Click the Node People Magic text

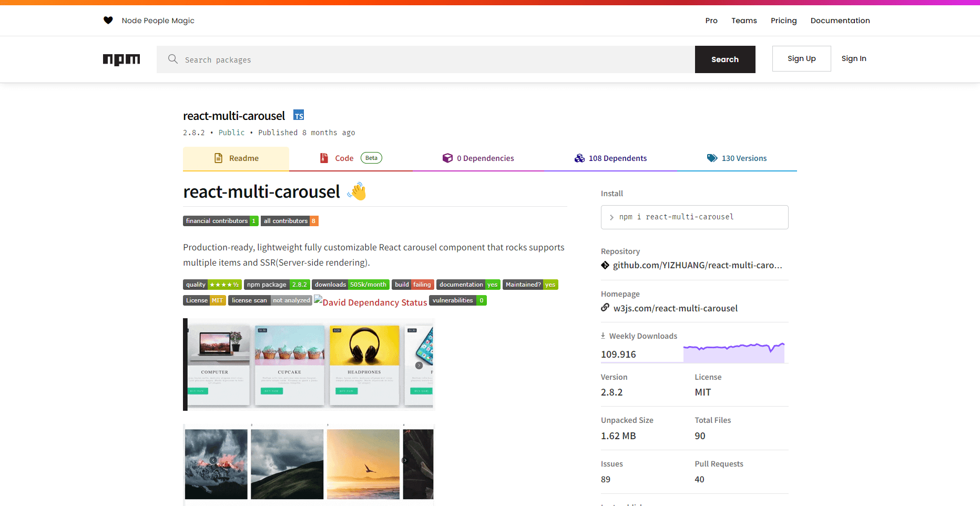158,21
